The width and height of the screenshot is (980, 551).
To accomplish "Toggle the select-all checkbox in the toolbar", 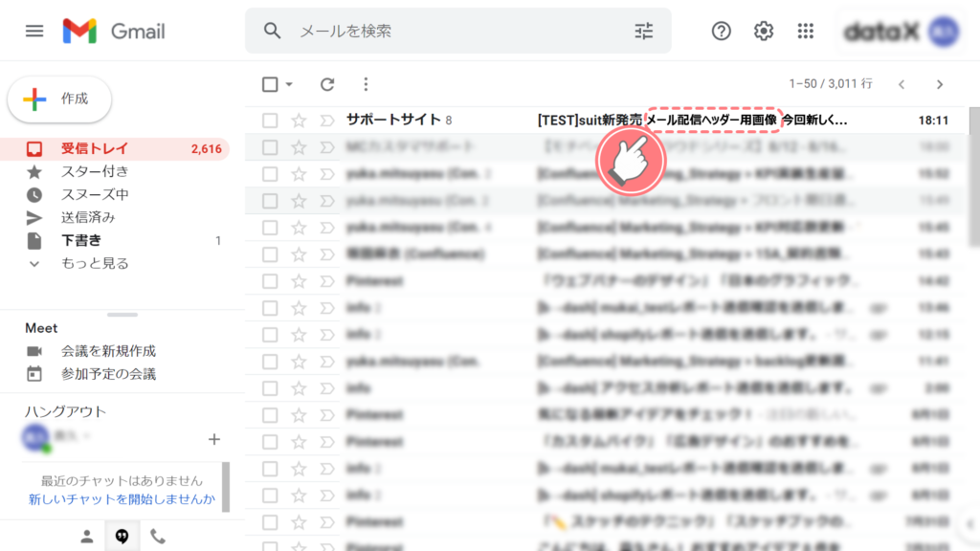I will click(x=270, y=84).
